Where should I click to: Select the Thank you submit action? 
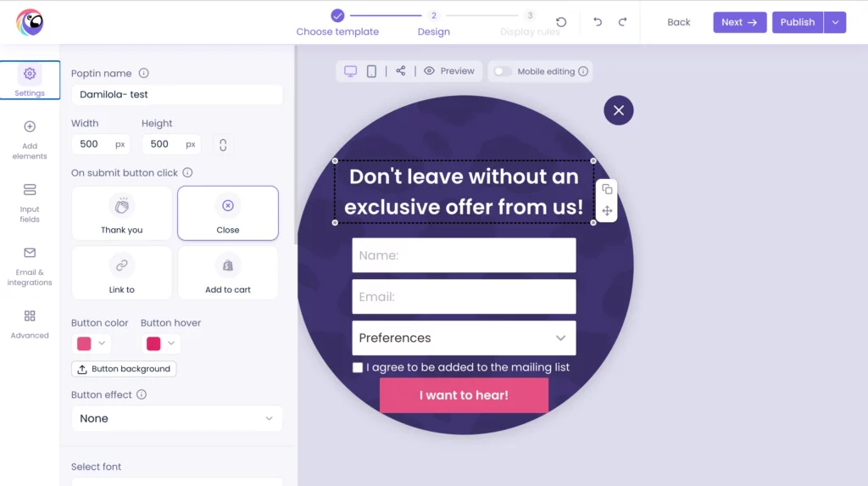tap(122, 214)
